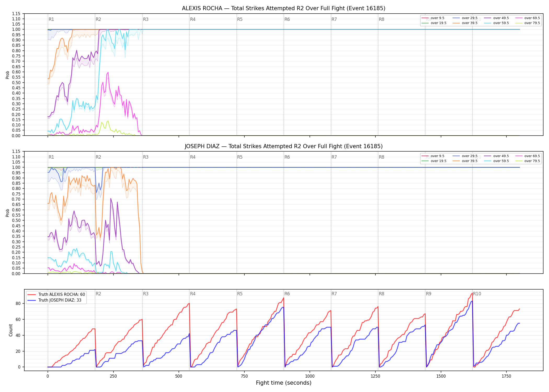Viewport: 549px width, 392px height.
Task: Click the R4 marker in the Joseph Diaz chart
Action: coord(193,157)
